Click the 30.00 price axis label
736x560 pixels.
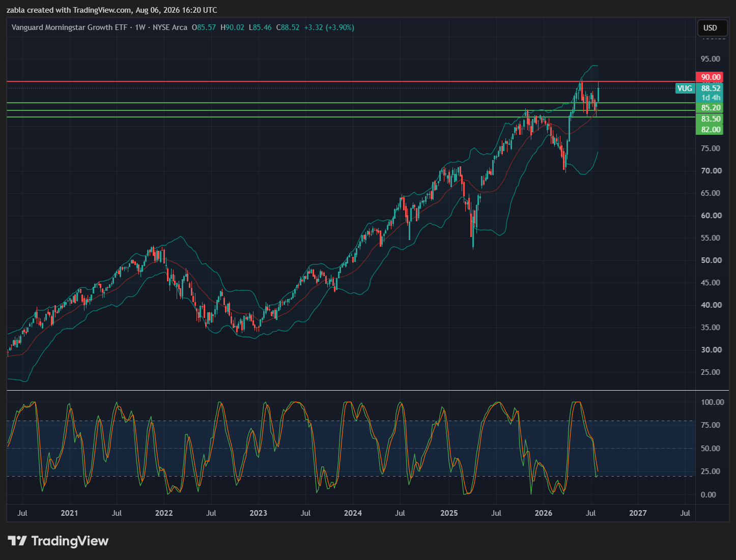pos(711,350)
